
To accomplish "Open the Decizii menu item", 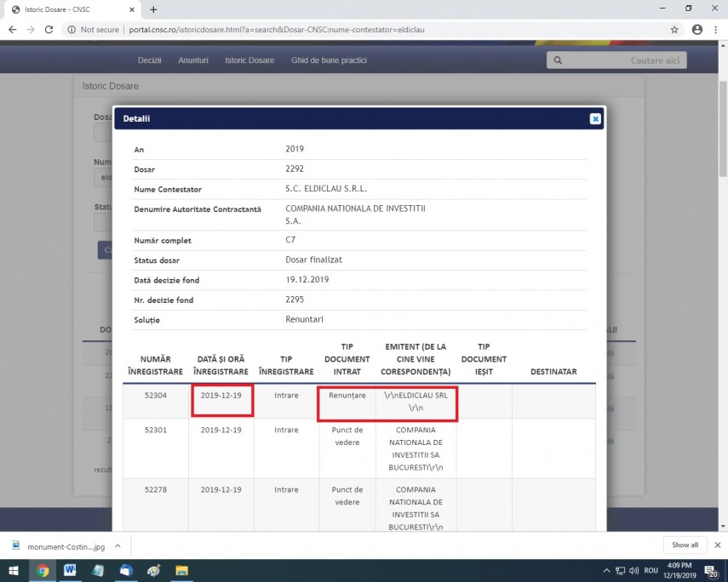I will pos(150,60).
